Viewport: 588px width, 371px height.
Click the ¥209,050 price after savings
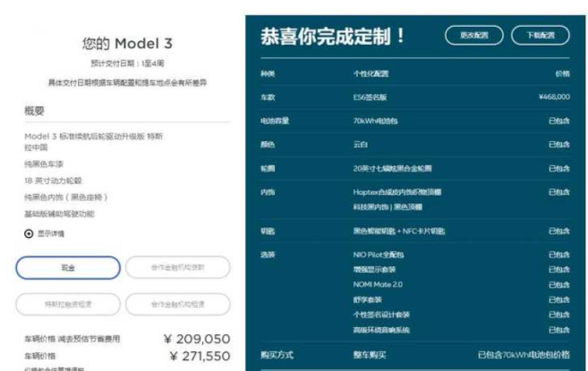[x=196, y=339]
